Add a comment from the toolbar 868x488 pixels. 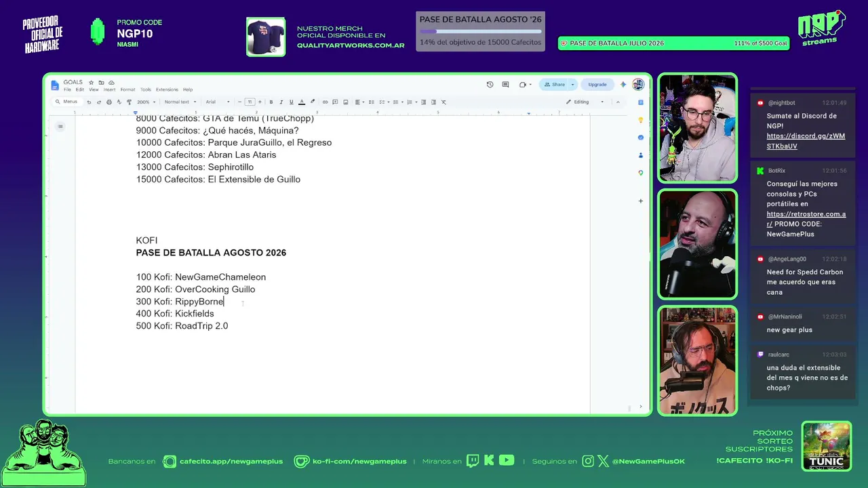tap(335, 102)
